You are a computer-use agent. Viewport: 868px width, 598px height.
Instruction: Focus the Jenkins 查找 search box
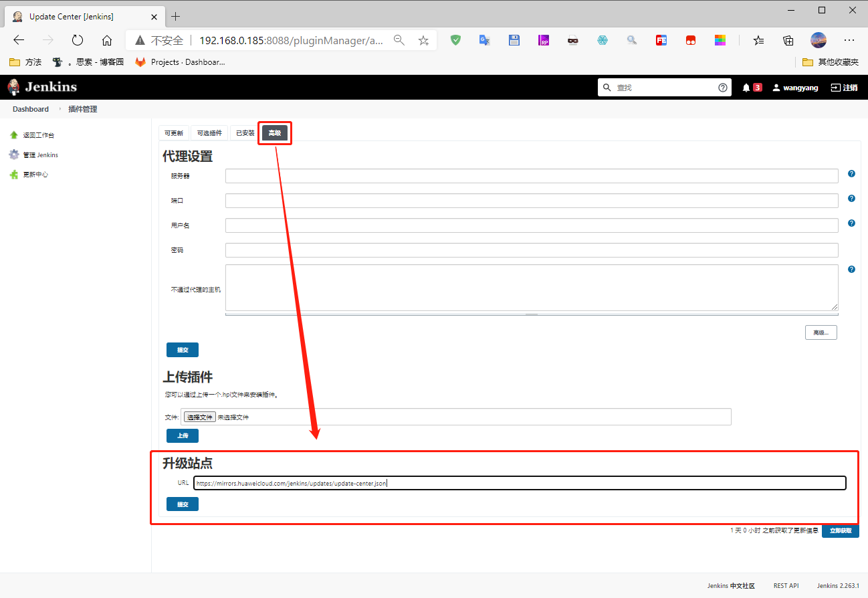(664, 88)
